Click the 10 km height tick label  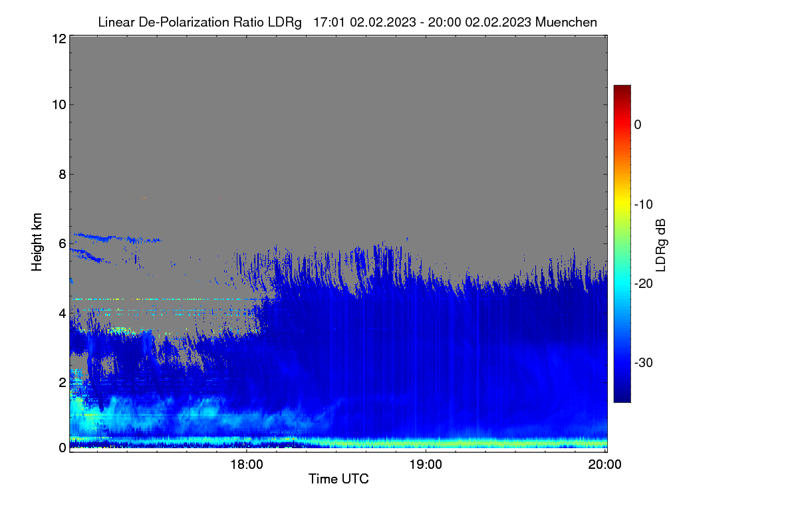(59, 104)
